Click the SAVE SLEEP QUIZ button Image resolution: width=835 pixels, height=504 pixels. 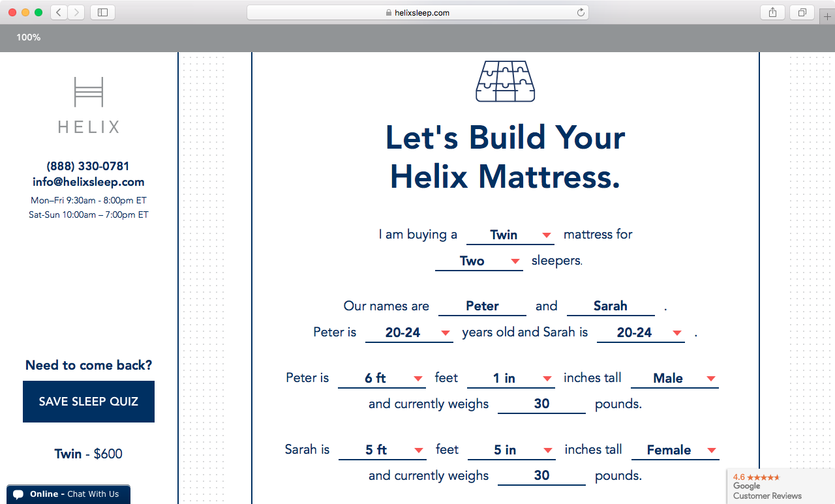tap(89, 402)
